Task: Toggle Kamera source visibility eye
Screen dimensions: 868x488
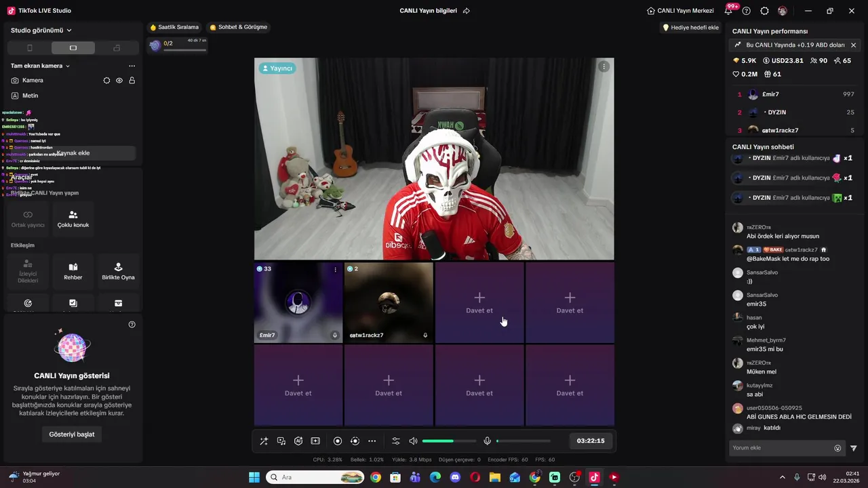Action: coord(119,81)
